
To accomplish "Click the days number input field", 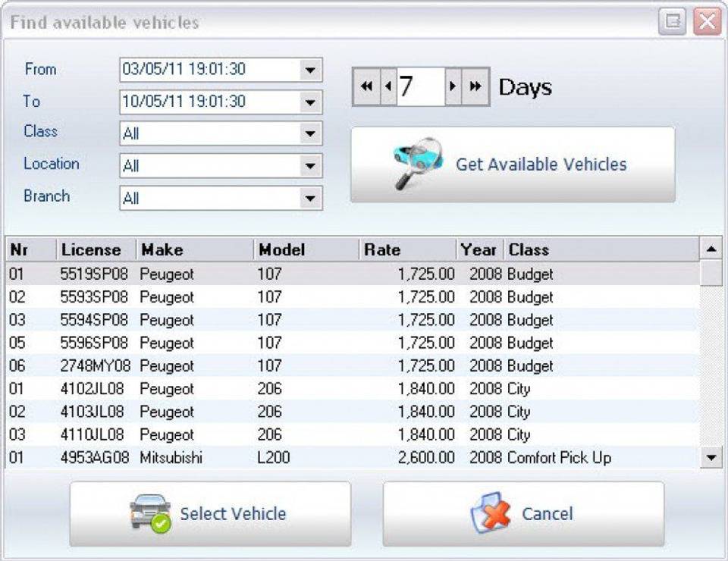I will click(x=419, y=86).
